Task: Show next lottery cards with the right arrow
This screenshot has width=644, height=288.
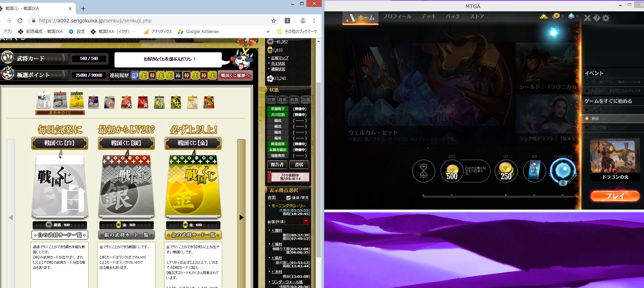Action: [x=241, y=217]
